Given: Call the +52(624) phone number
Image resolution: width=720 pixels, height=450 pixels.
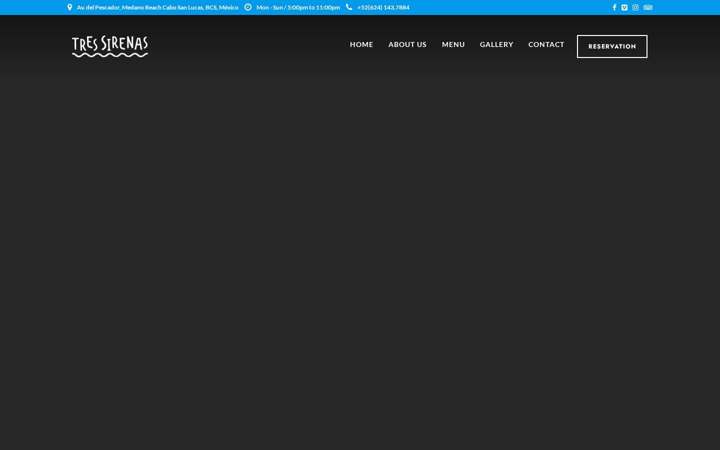Looking at the screenshot, I should point(383,7).
